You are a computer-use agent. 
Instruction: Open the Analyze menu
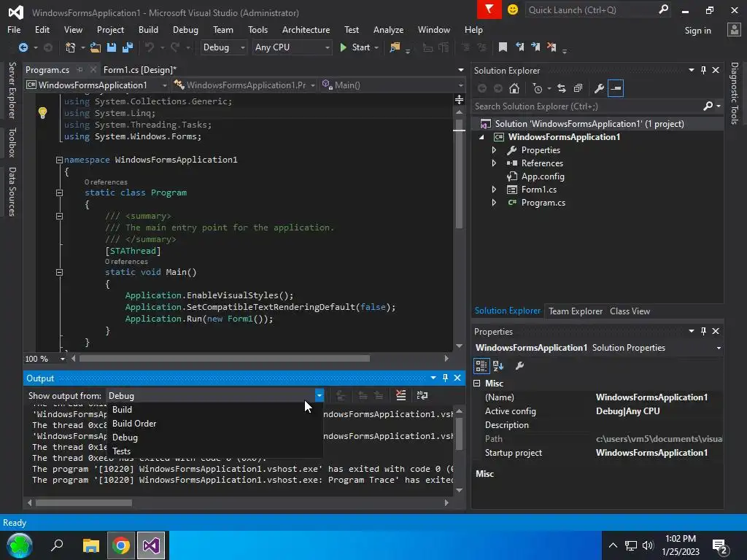click(388, 29)
